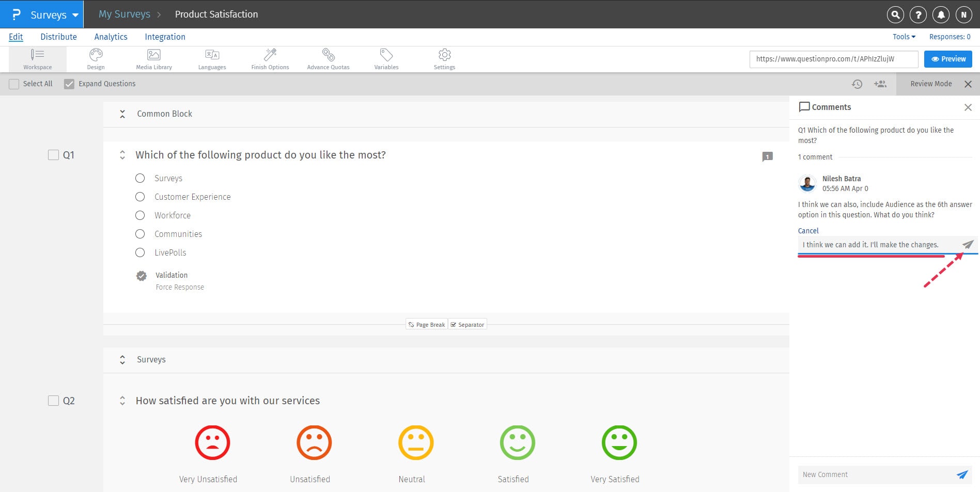Open the Variables panel
This screenshot has width=980, height=492.
click(x=386, y=58)
